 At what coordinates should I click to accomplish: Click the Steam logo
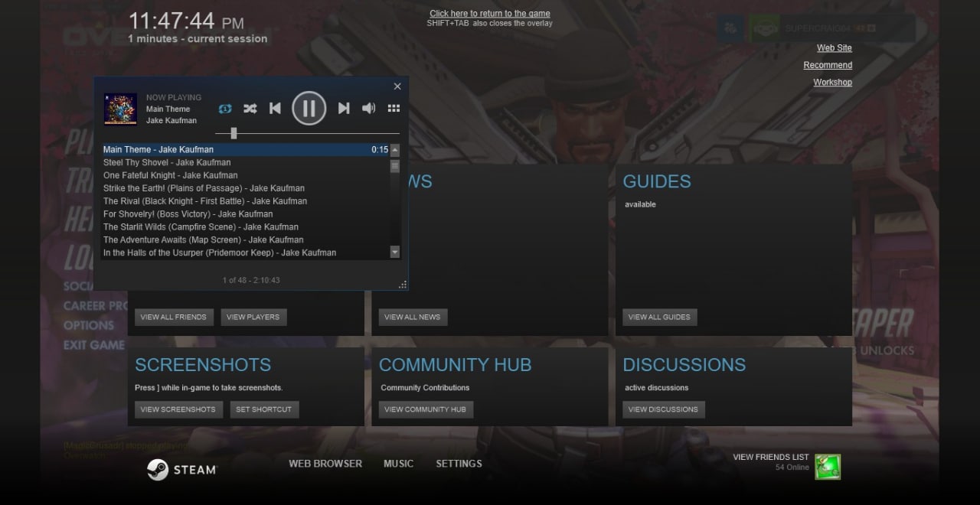182,470
